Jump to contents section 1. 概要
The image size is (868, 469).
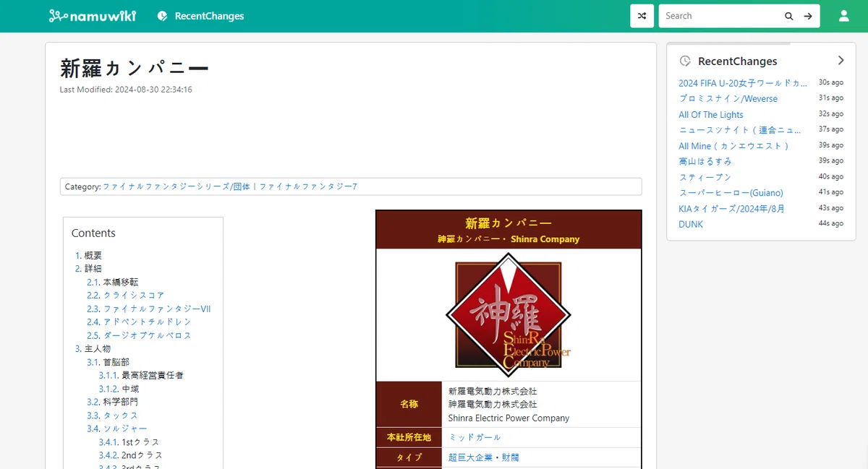click(x=89, y=255)
